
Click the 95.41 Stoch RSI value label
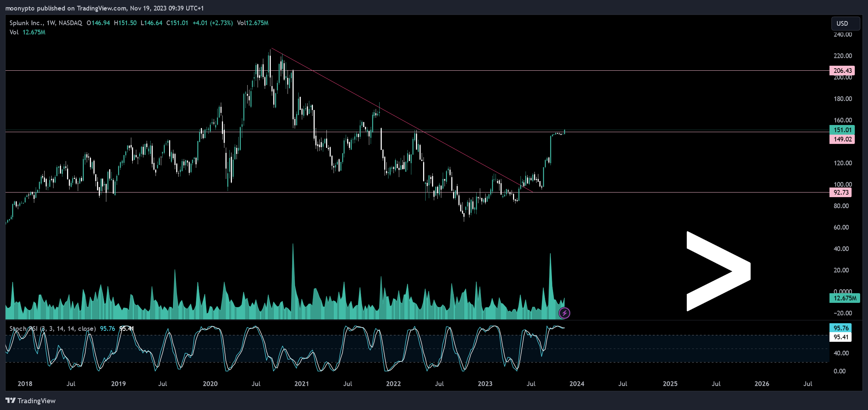click(x=840, y=337)
